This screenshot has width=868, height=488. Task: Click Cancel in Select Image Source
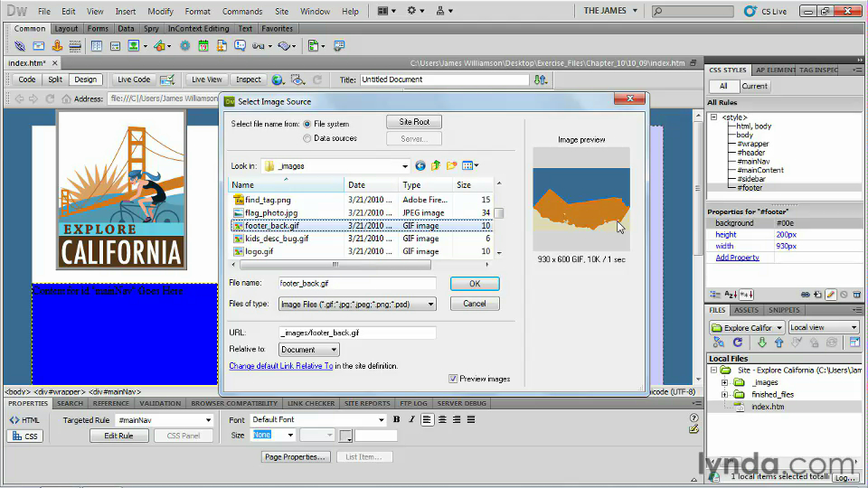(475, 304)
